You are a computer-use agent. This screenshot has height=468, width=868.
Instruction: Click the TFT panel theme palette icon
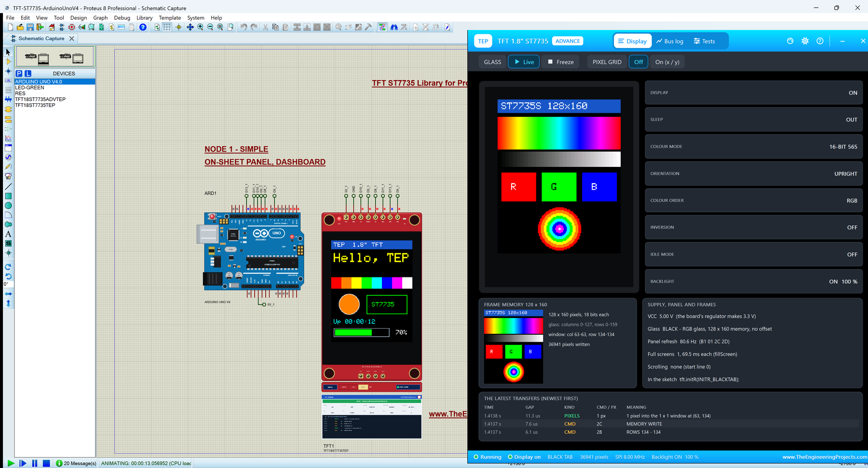pyautogui.click(x=790, y=41)
